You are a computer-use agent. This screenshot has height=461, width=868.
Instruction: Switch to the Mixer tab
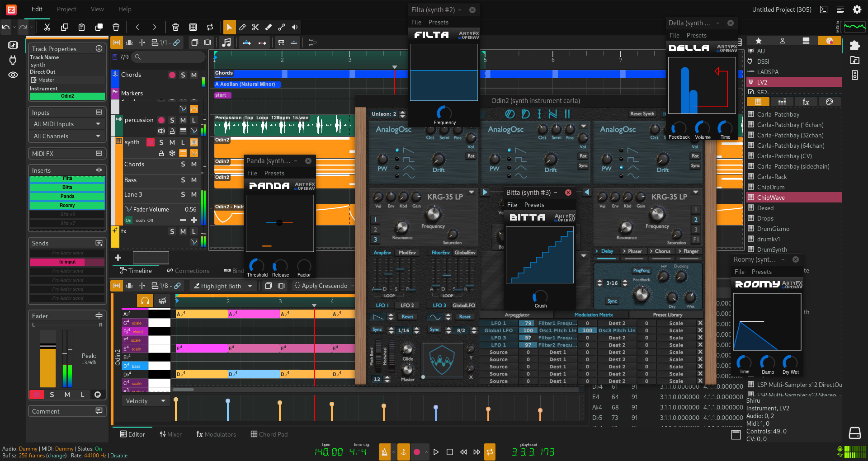[x=170, y=434]
